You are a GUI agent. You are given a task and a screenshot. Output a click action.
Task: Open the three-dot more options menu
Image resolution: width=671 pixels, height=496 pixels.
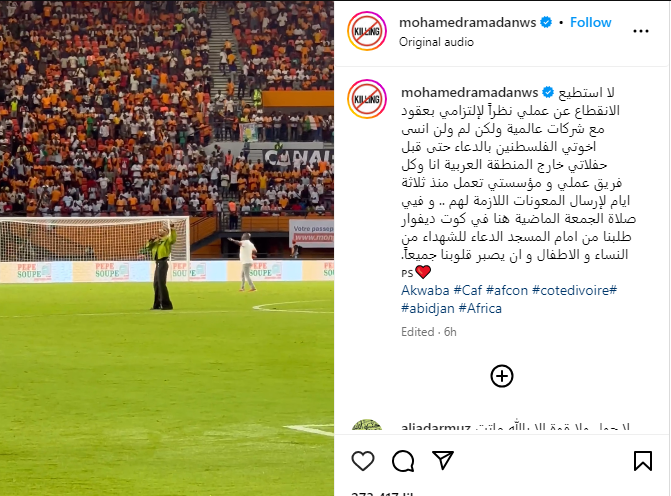(x=641, y=31)
